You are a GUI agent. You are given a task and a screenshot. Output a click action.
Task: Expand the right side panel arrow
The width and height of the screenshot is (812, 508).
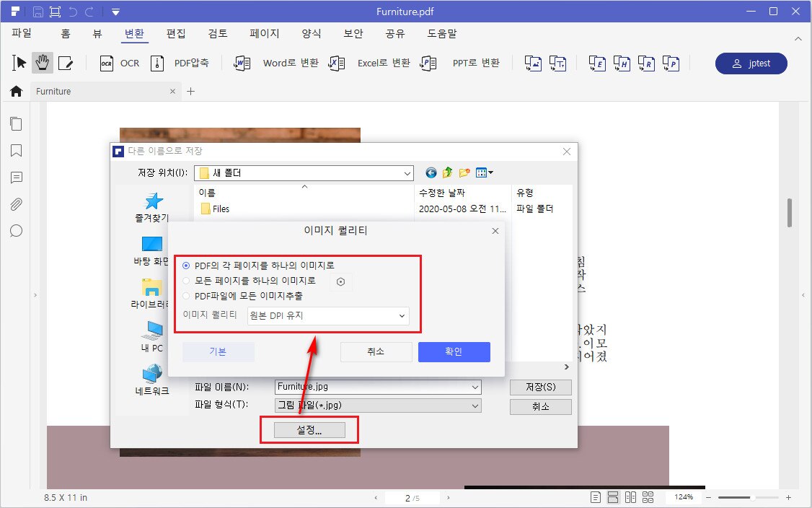(804, 295)
